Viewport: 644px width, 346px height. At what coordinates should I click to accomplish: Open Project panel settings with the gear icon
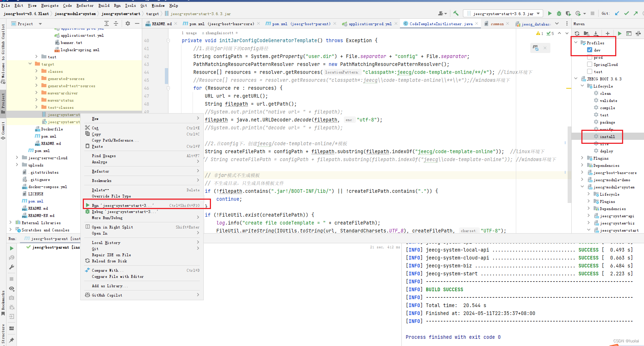(128, 23)
